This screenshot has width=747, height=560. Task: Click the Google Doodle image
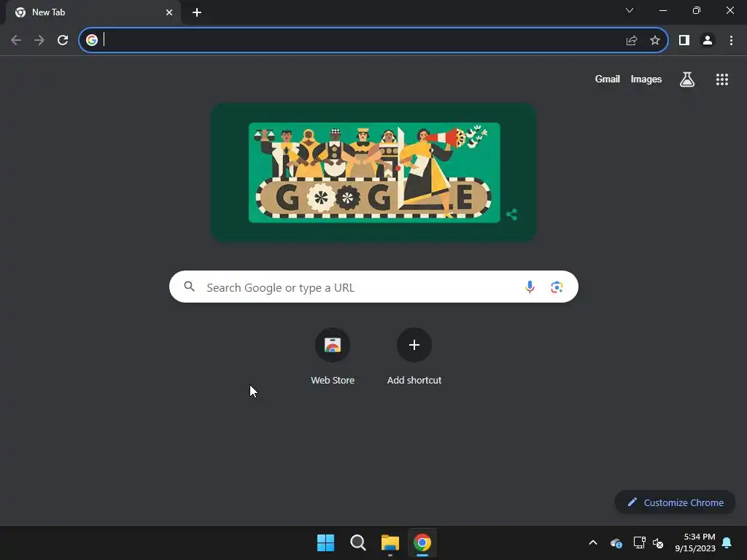point(374,172)
